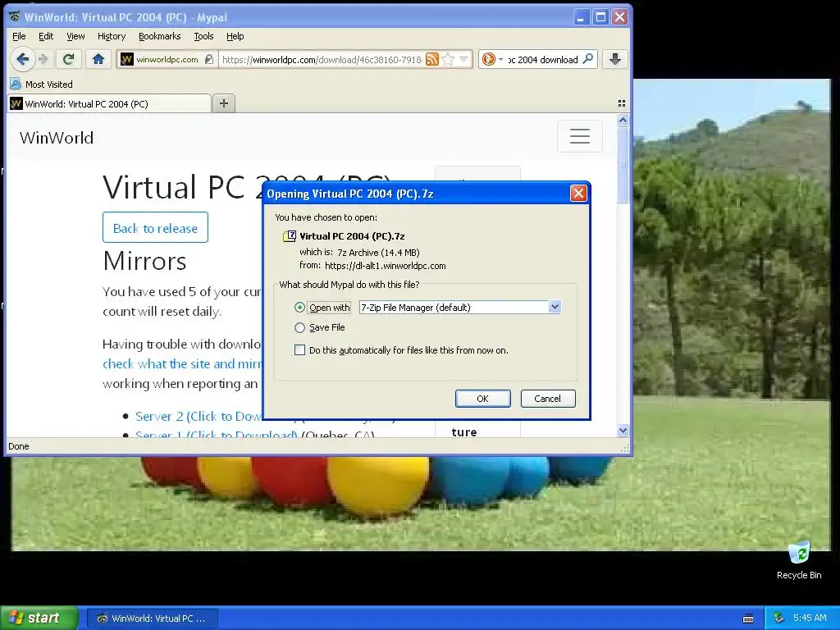Bookmark this page with the star icon
The width and height of the screenshot is (840, 630).
click(x=448, y=59)
